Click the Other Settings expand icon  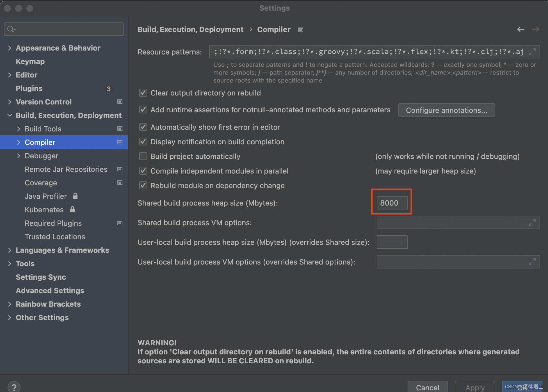pos(9,317)
